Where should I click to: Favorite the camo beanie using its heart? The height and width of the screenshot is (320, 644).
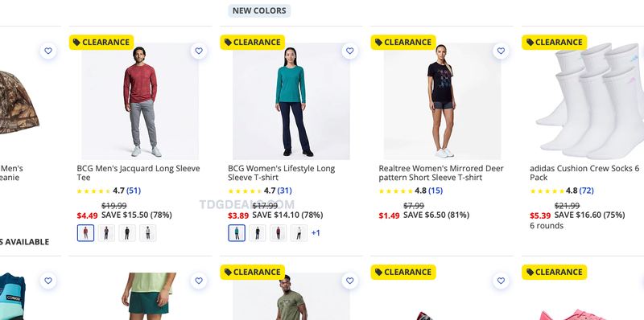click(x=48, y=51)
